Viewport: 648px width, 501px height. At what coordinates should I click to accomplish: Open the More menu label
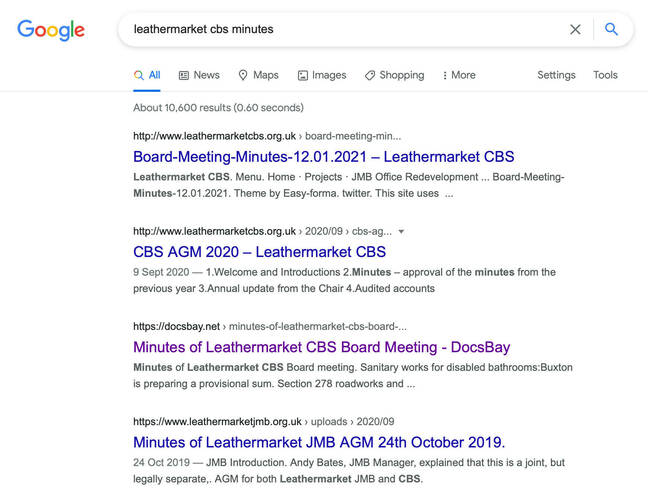463,75
